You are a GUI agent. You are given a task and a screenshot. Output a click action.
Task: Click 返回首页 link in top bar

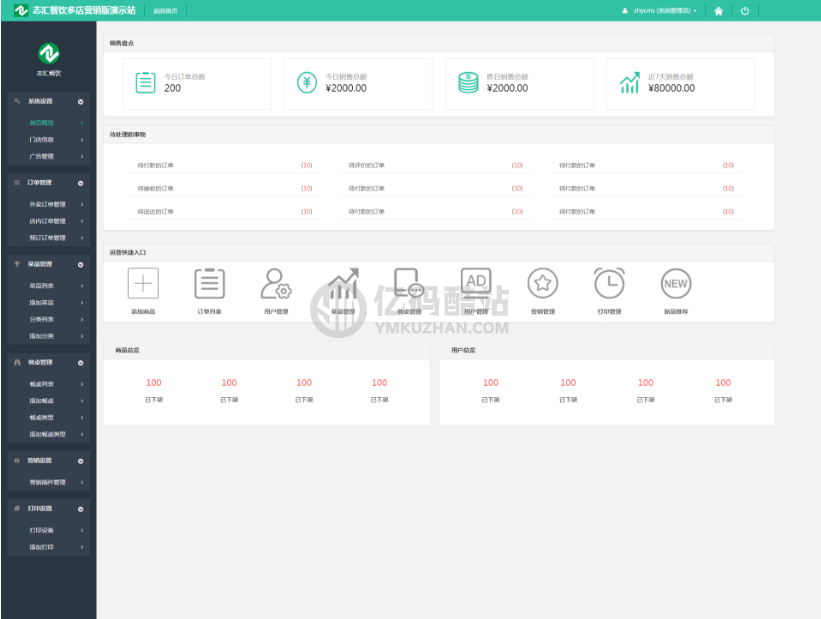165,11
